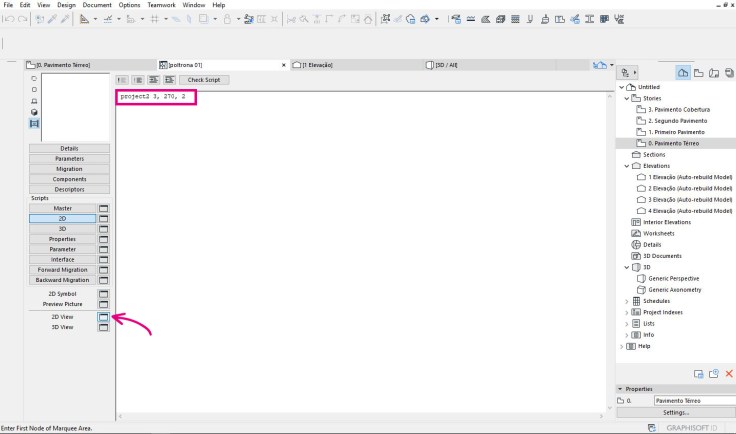
Task: Open Master script in separate window
Action: [x=103, y=208]
